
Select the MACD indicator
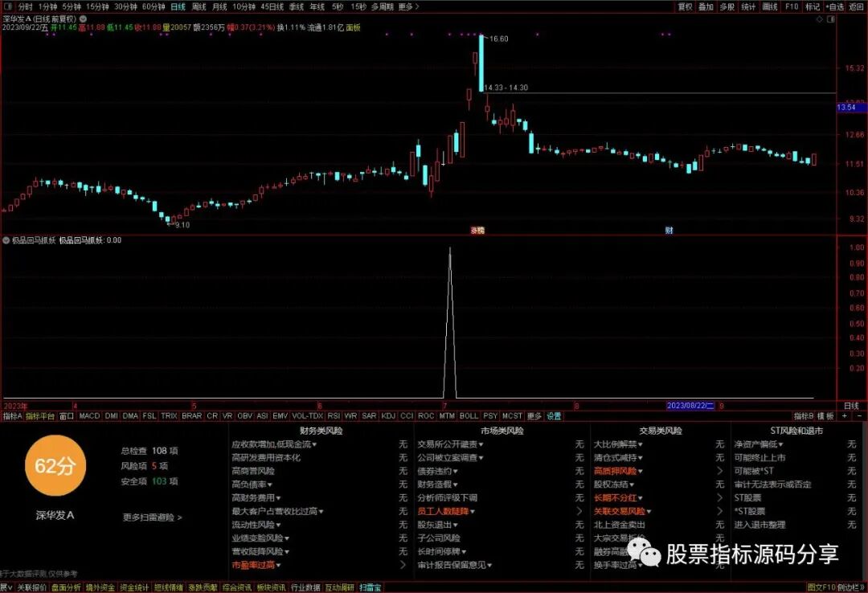[x=90, y=415]
